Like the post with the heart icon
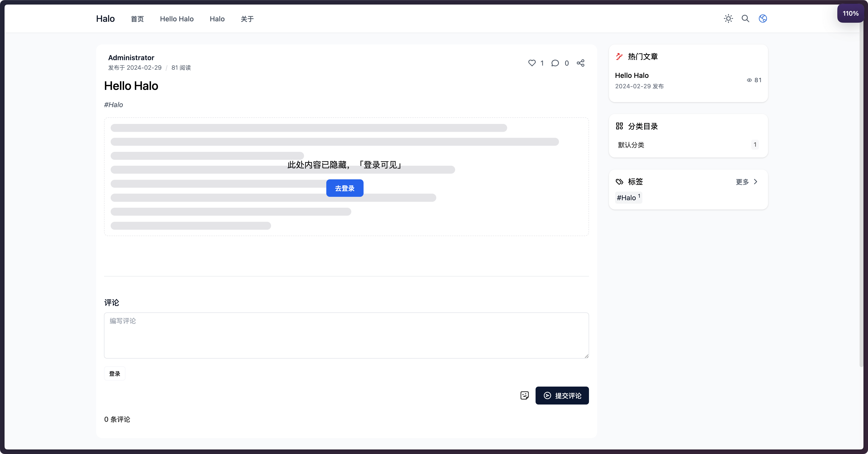This screenshot has height=454, width=868. point(532,63)
